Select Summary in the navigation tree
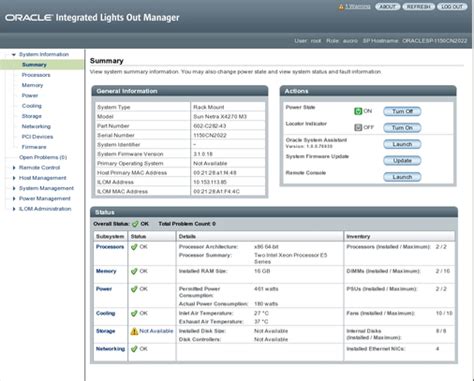The width and height of the screenshot is (474, 381). (x=34, y=65)
